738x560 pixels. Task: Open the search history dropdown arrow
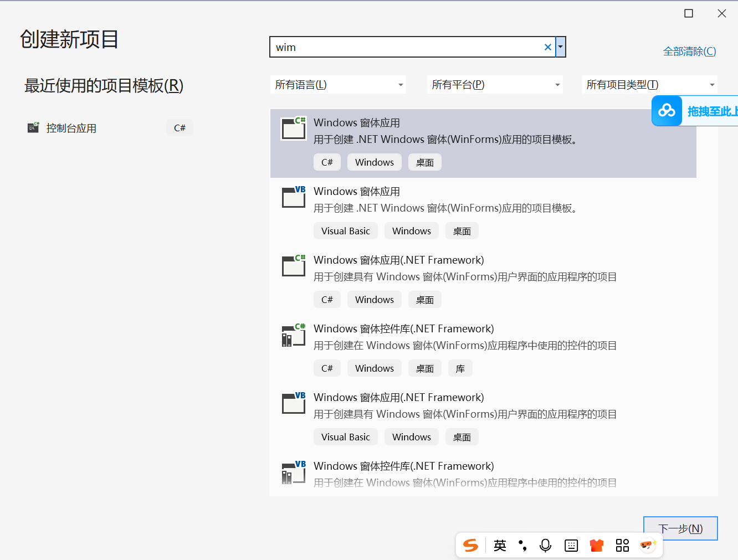[x=560, y=47]
